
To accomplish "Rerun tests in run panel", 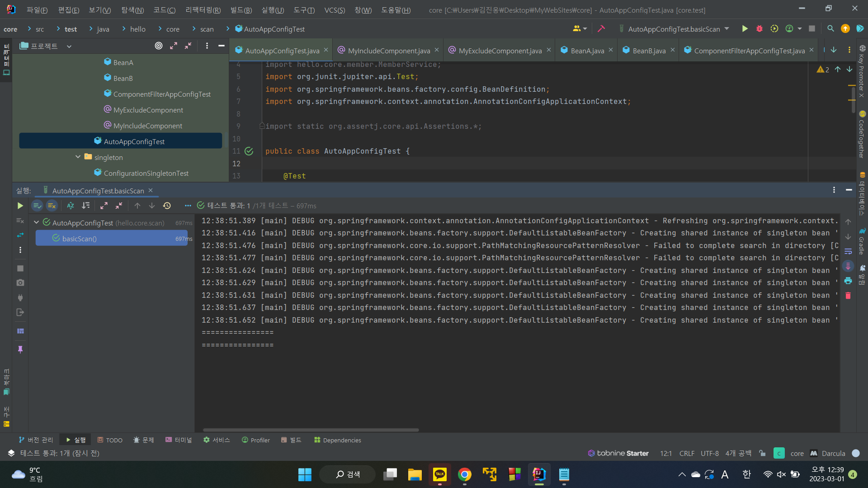I will coord(20,206).
